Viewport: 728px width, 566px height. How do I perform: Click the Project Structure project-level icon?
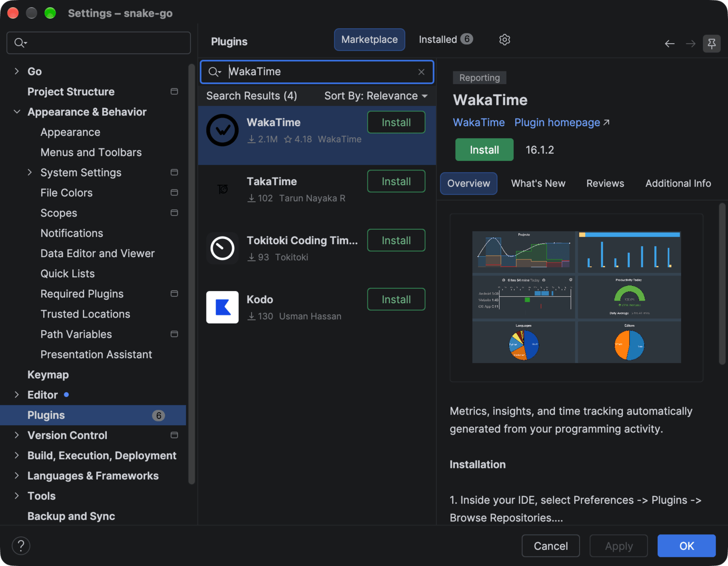tap(174, 91)
